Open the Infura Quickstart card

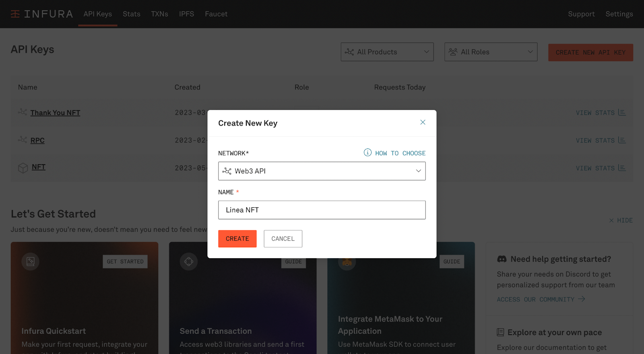click(85, 298)
